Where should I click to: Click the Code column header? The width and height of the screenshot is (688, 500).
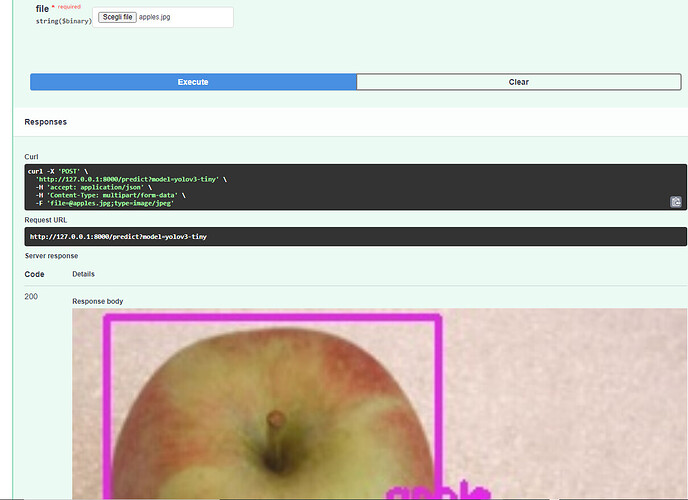[34, 274]
